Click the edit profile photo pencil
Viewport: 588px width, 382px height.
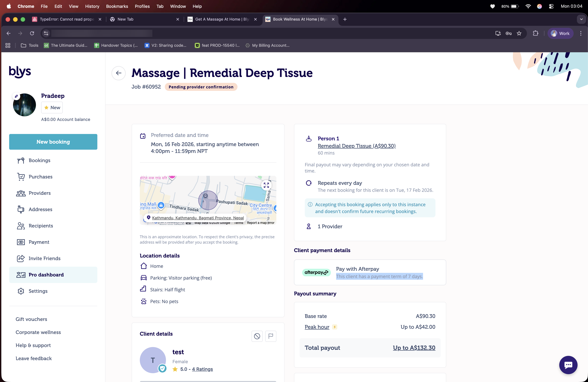pos(16,96)
